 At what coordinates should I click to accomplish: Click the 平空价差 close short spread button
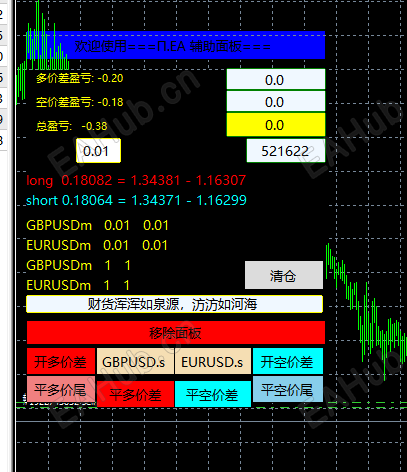point(213,394)
